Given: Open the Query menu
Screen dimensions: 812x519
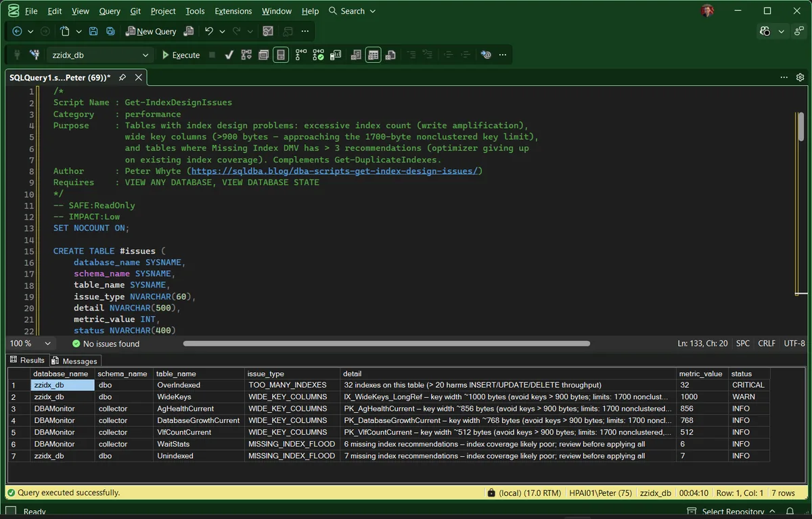Looking at the screenshot, I should click(x=110, y=11).
